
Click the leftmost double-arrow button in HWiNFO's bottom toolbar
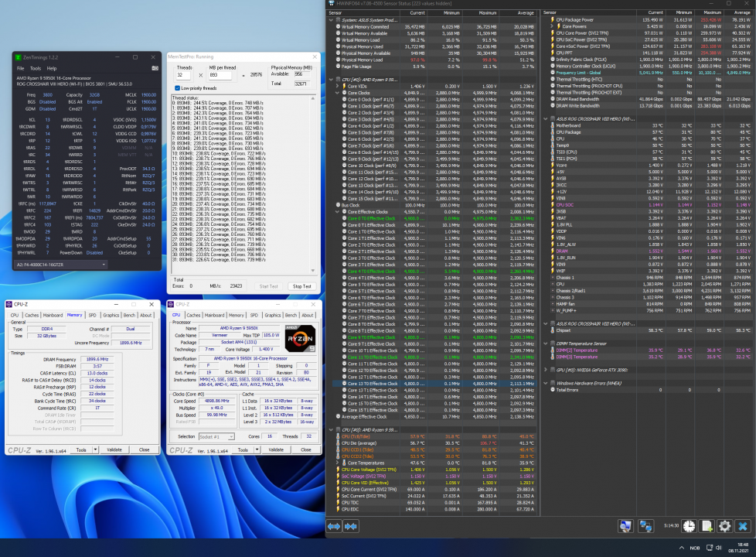click(334, 525)
